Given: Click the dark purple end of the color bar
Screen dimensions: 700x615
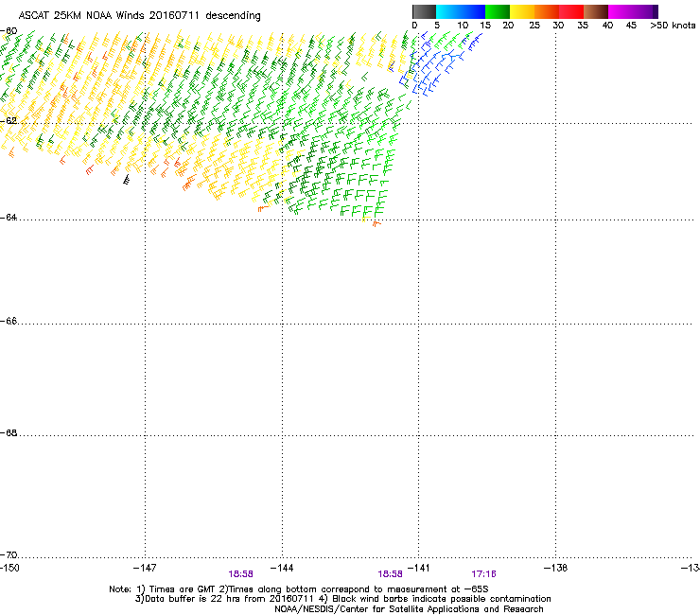Looking at the screenshot, I should coord(655,11).
